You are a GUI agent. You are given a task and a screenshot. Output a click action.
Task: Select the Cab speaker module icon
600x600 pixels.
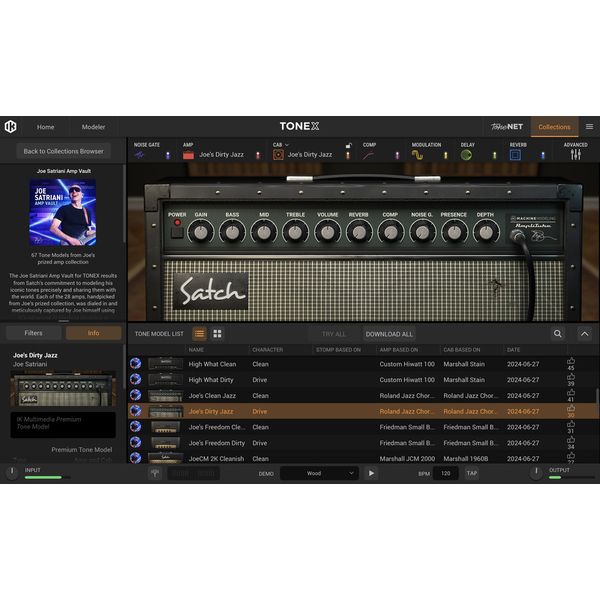coord(278,155)
